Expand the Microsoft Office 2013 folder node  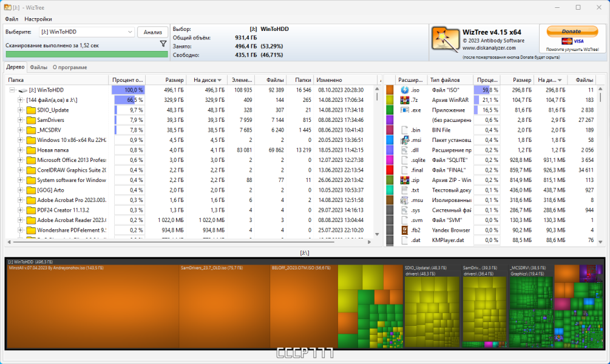(20, 160)
